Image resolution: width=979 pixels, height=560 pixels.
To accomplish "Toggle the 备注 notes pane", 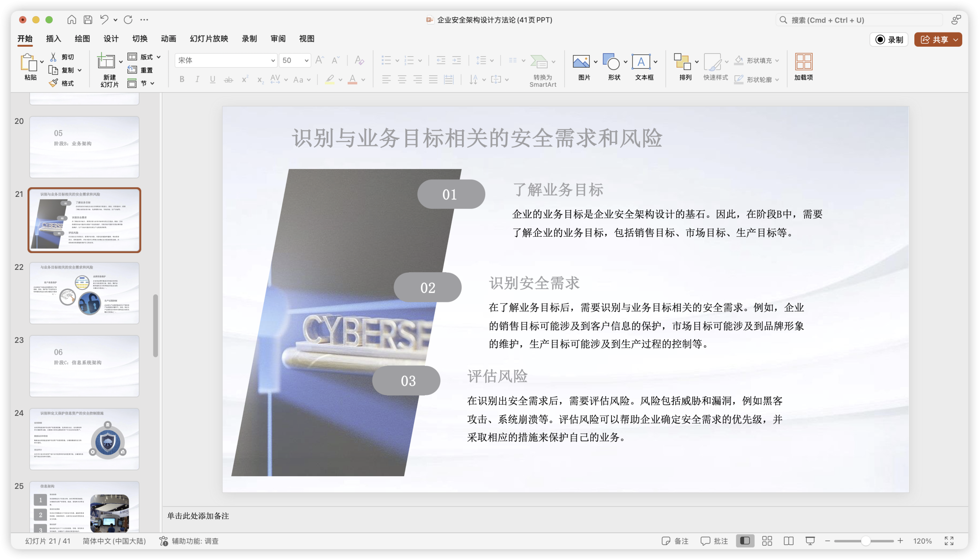I will 675,541.
